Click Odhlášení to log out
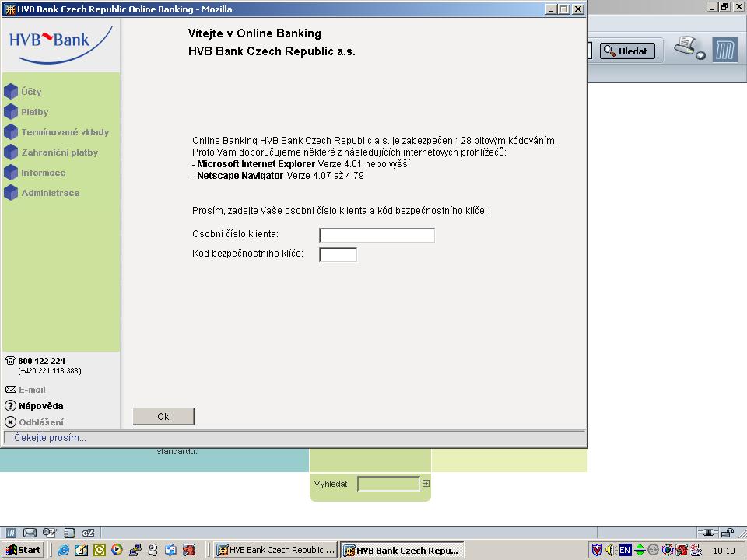Image resolution: width=747 pixels, height=560 pixels. coord(41,422)
